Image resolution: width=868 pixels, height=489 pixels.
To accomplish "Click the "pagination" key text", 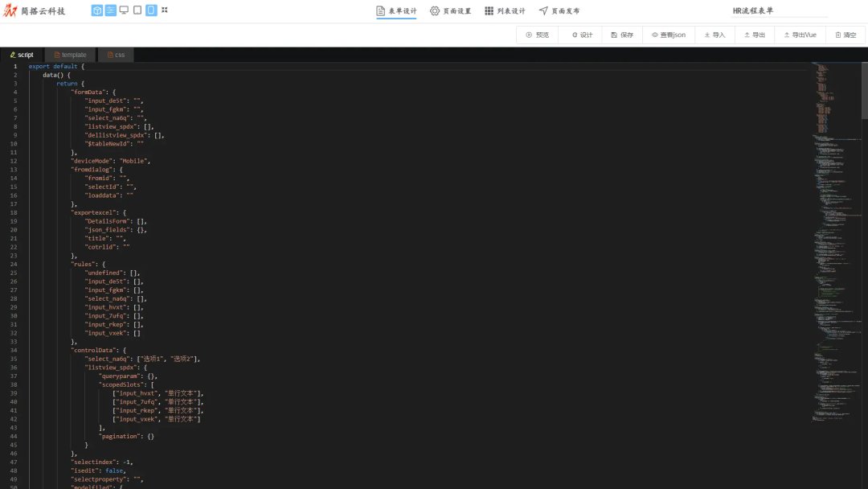I will pyautogui.click(x=119, y=437).
